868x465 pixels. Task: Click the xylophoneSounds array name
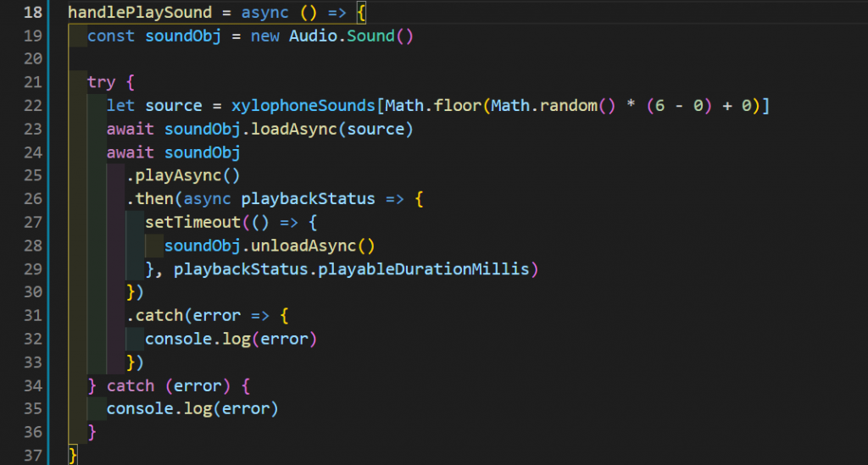[x=303, y=106]
